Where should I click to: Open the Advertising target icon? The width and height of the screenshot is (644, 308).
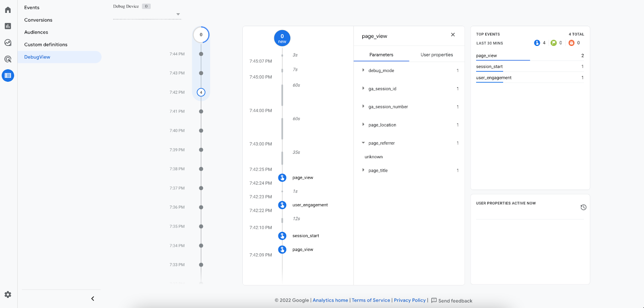[8, 59]
